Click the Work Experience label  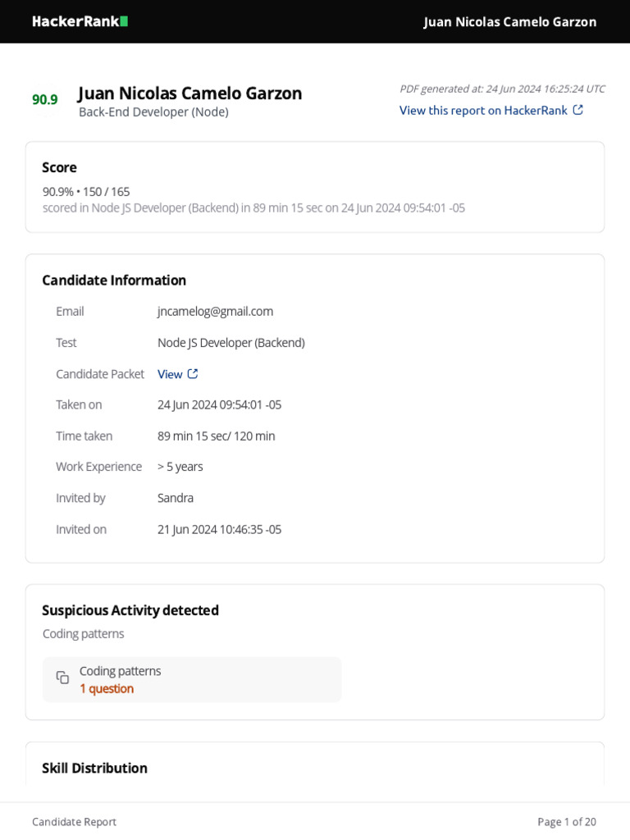99,467
